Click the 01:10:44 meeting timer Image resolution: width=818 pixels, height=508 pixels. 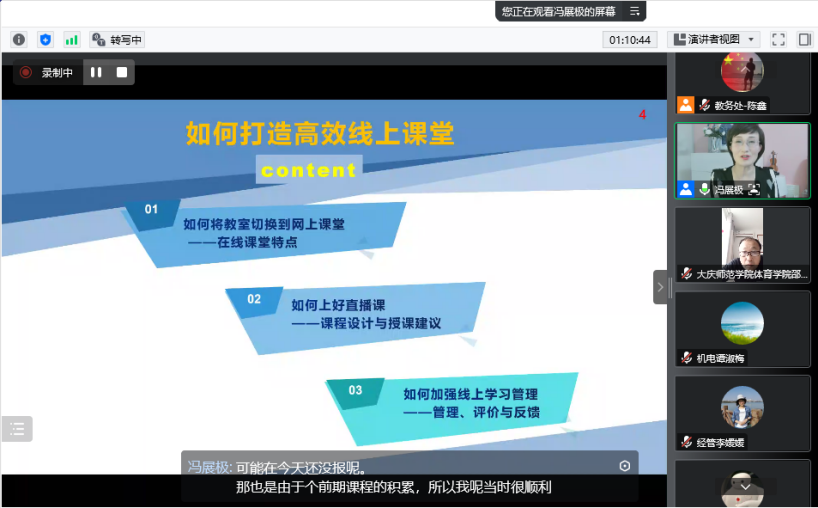tap(629, 39)
